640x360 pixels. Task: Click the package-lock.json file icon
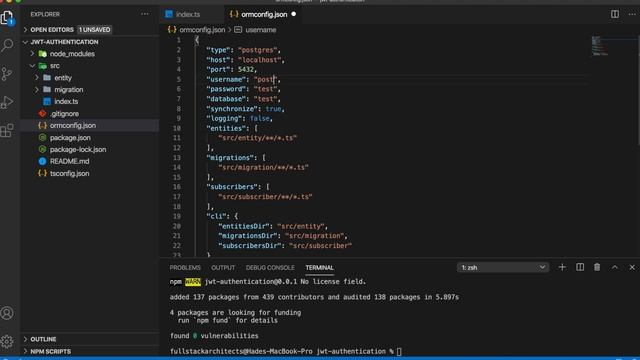42,149
